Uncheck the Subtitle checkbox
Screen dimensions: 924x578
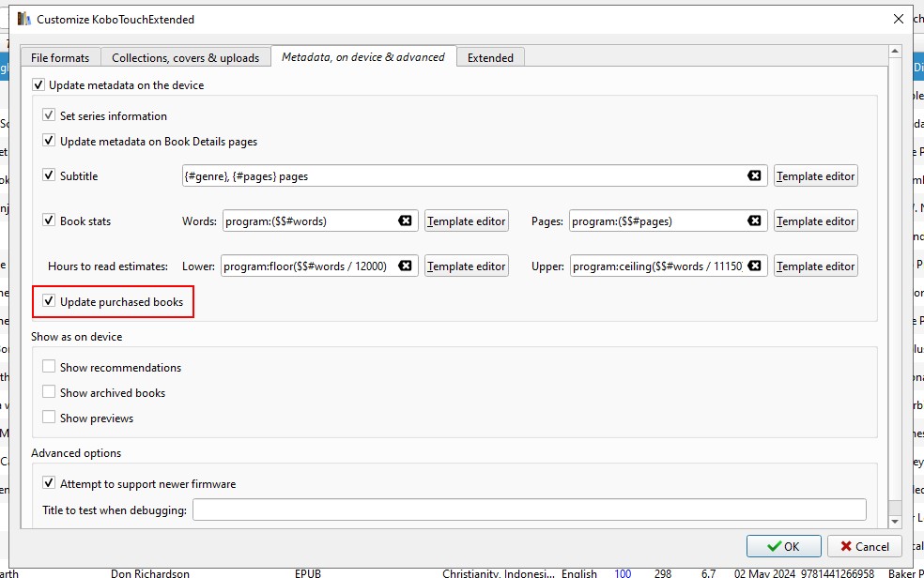(49, 175)
